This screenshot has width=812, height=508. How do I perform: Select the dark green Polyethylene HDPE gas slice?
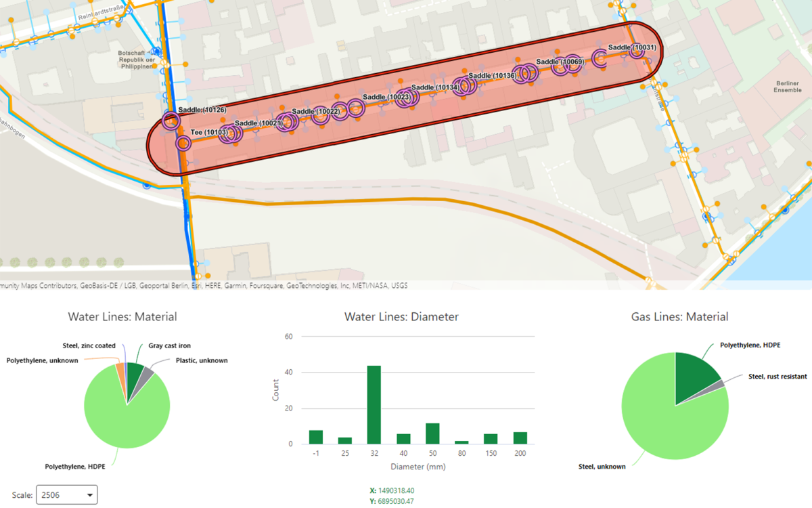[696, 373]
